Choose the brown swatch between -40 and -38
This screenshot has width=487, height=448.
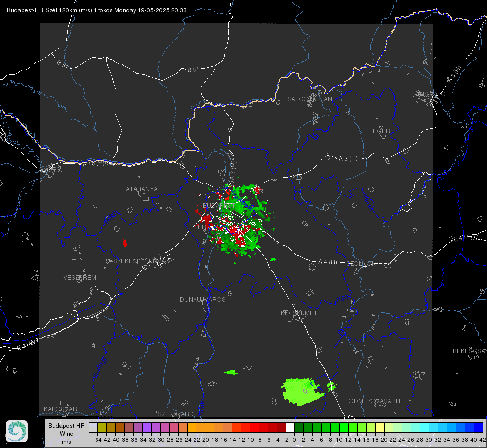[120, 427]
